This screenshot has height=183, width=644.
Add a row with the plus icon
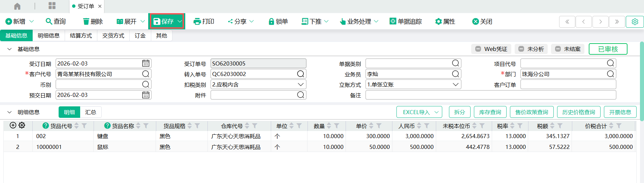coord(13,125)
